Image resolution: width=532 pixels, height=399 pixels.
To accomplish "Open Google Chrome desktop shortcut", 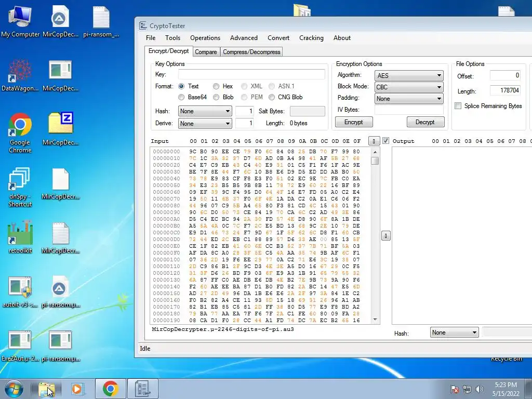I will (20, 133).
